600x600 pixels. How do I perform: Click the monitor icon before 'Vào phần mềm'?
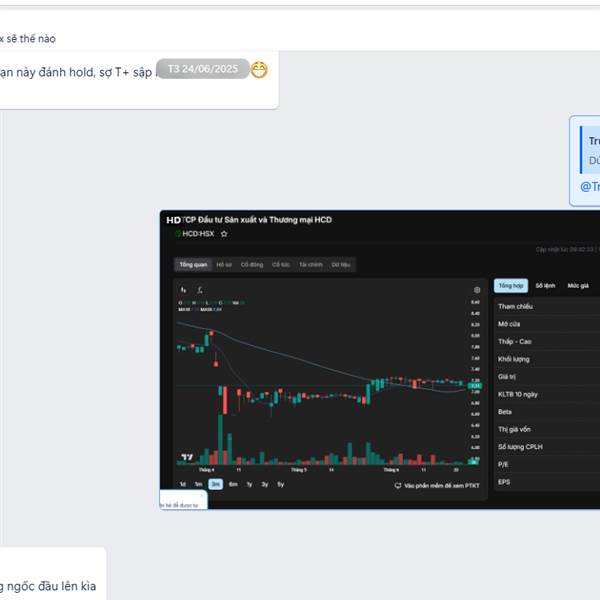coord(398,486)
